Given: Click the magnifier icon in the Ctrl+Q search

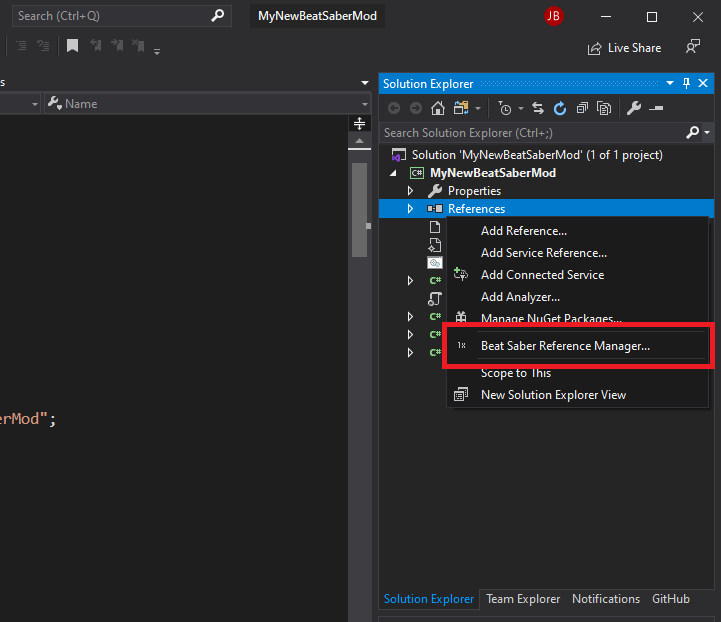Looking at the screenshot, I should (217, 16).
